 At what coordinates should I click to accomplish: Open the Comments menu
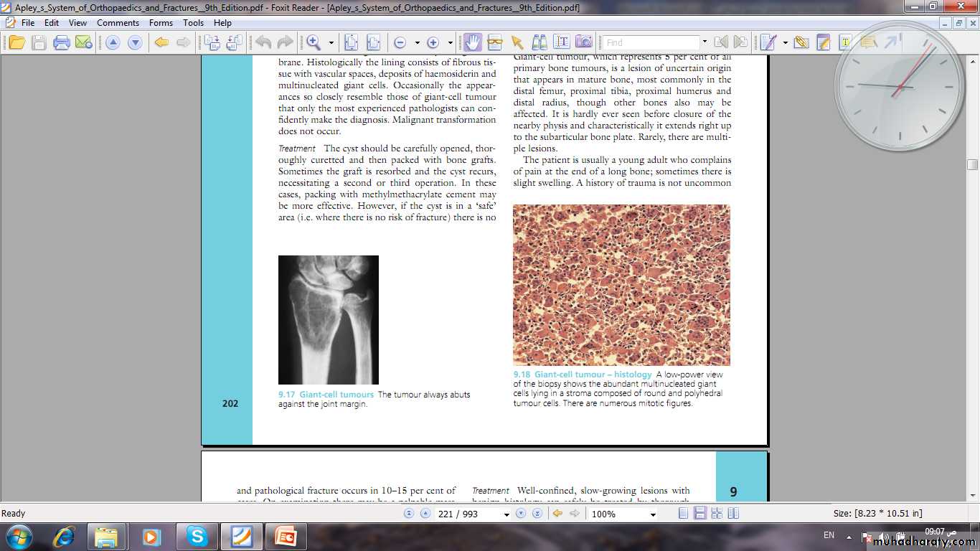pos(118,23)
